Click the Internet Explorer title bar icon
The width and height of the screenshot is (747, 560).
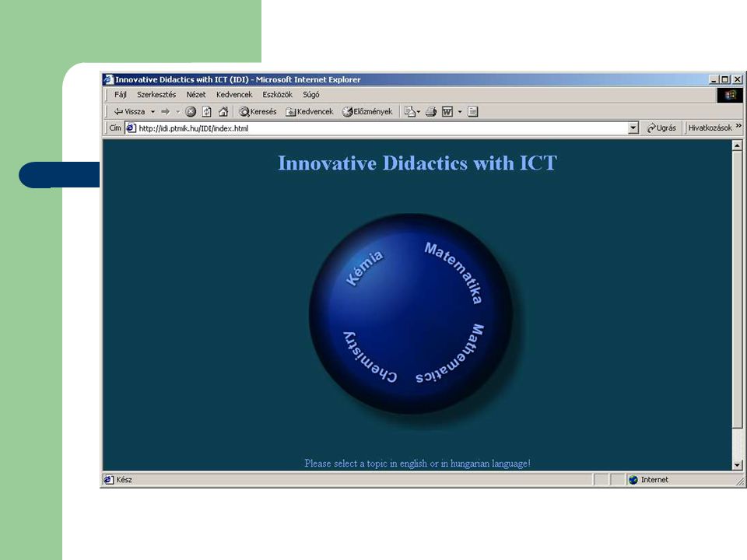pos(109,79)
